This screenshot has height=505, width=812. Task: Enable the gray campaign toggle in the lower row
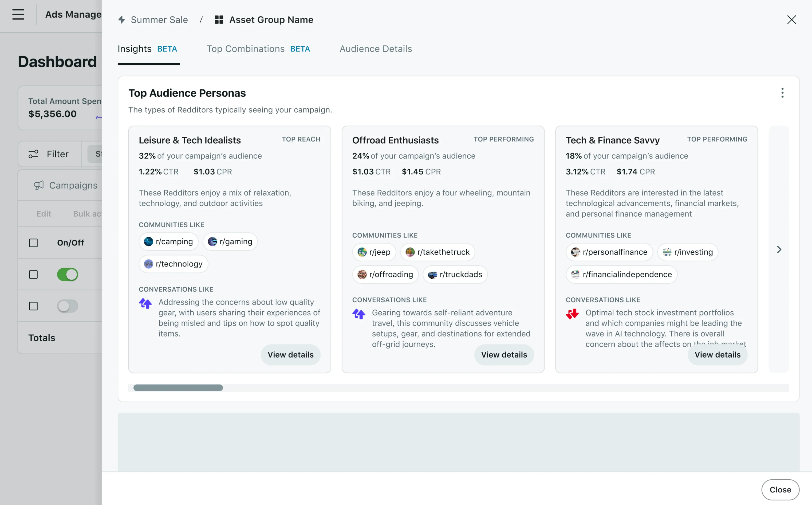pos(68,306)
